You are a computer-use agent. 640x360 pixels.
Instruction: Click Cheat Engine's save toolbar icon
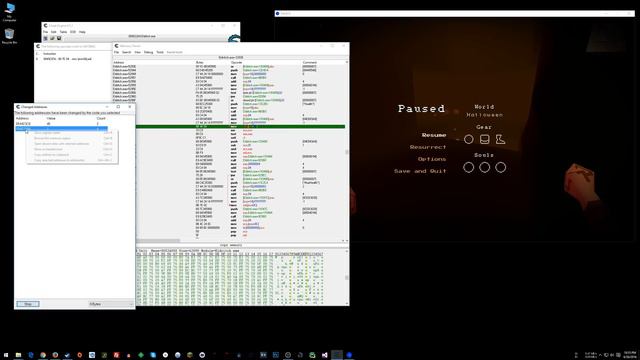pos(59,38)
